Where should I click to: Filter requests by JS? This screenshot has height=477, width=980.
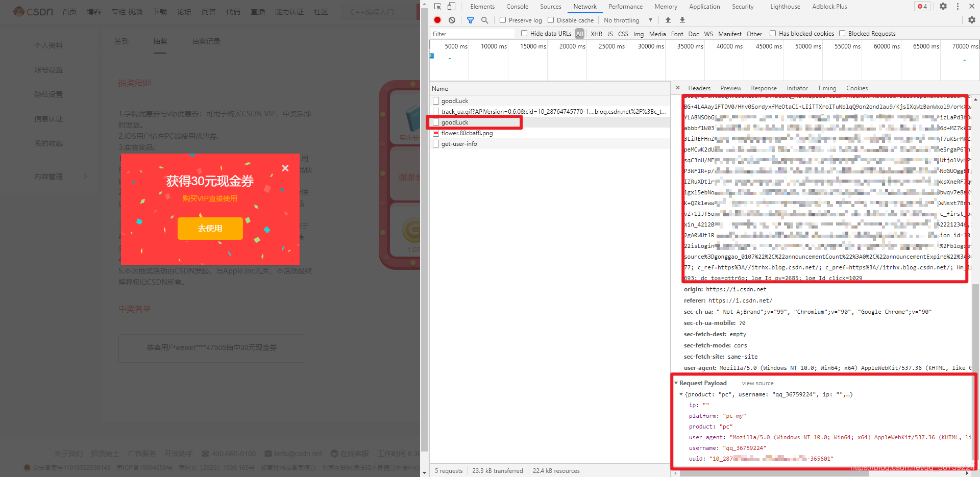(x=610, y=34)
